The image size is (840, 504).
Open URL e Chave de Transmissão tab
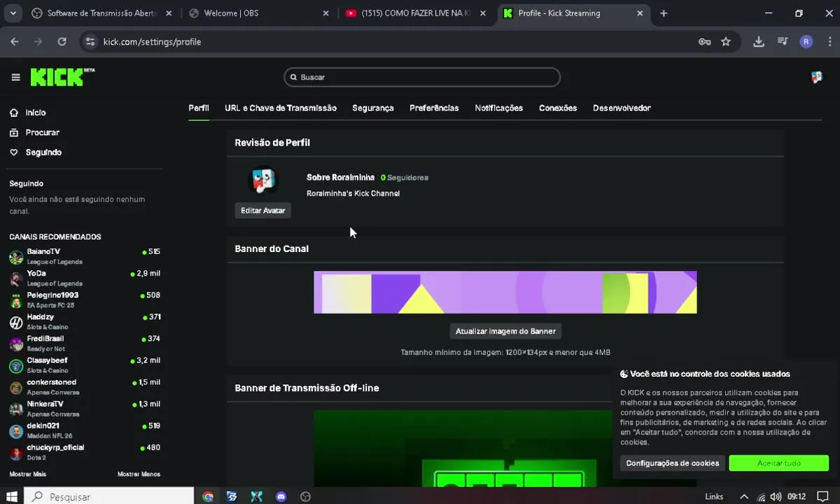[x=281, y=108]
